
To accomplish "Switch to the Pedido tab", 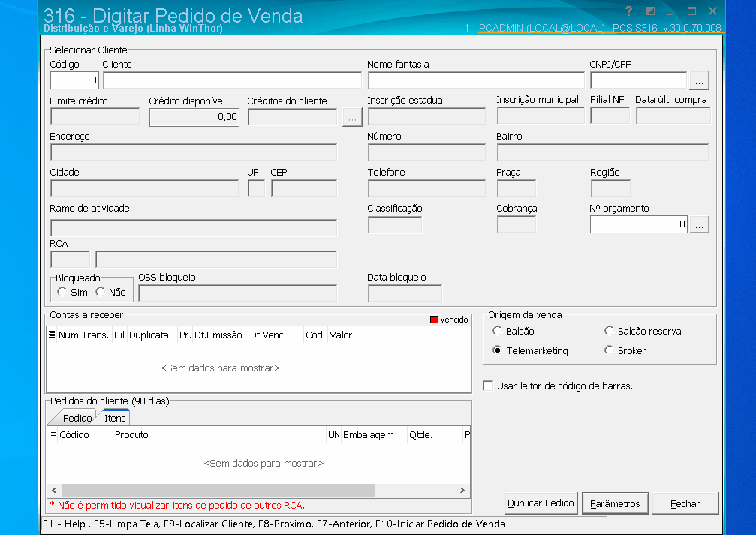I will 77,418.
